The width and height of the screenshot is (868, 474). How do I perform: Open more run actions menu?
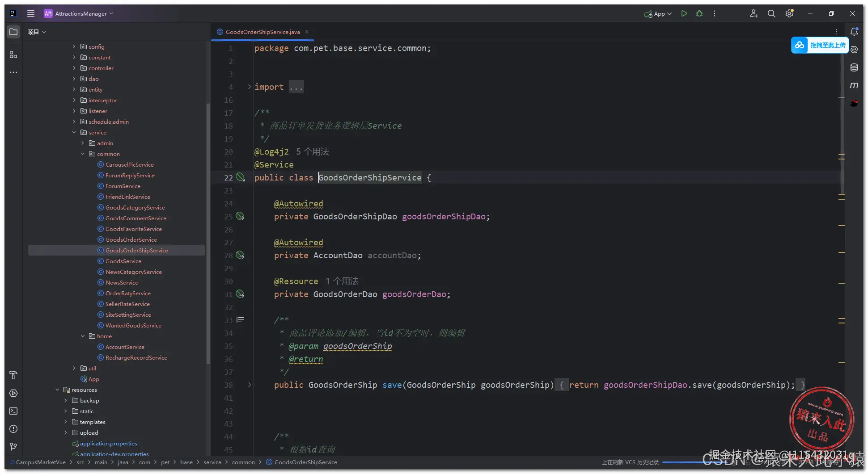715,13
